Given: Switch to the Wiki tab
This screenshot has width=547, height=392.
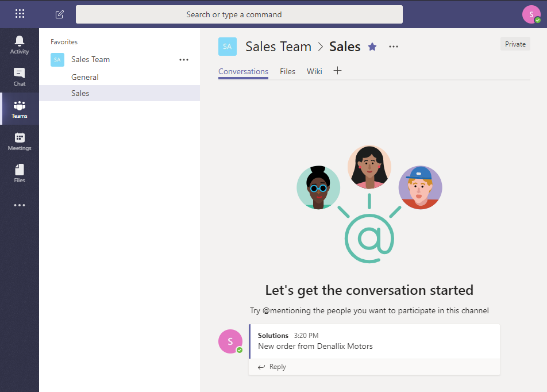Looking at the screenshot, I should point(314,71).
